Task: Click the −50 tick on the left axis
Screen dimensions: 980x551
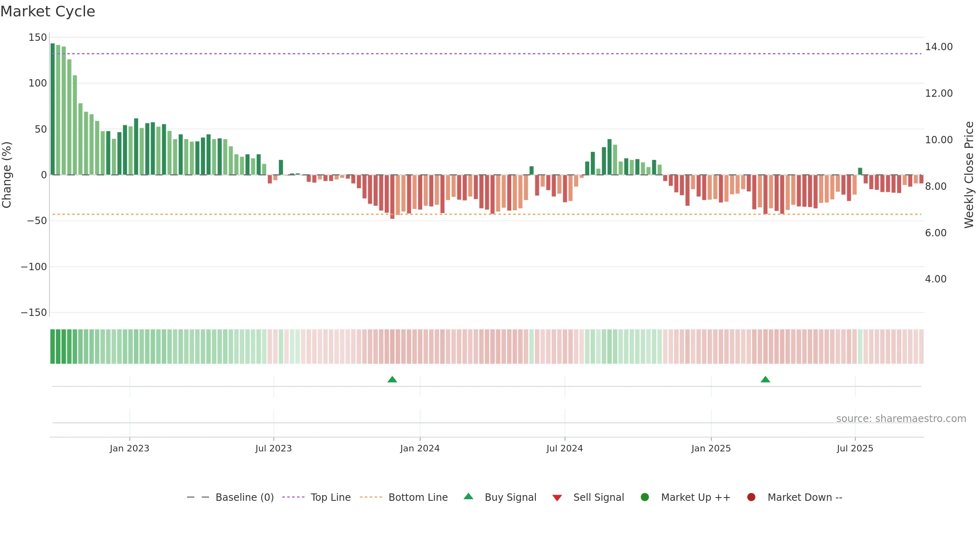Action: pos(37,221)
